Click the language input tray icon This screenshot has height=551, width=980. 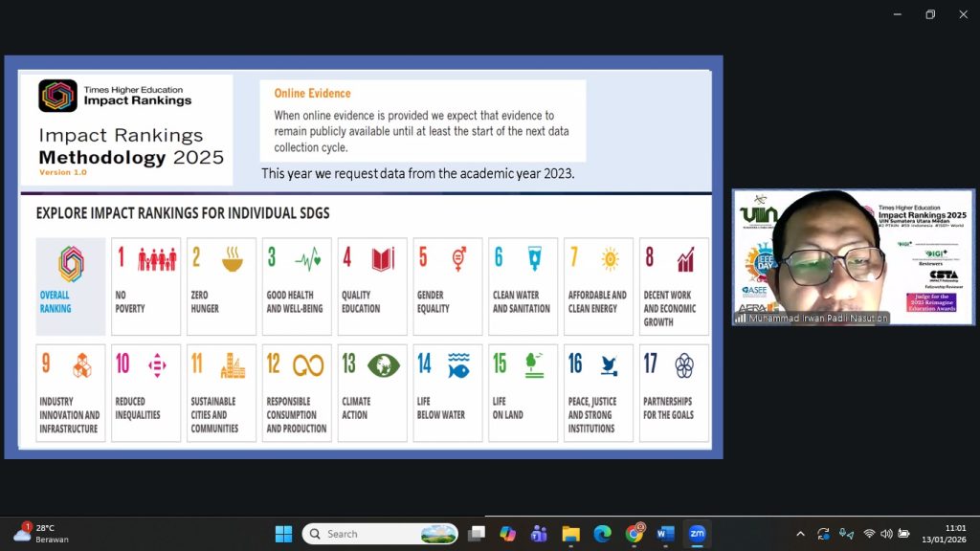846,534
